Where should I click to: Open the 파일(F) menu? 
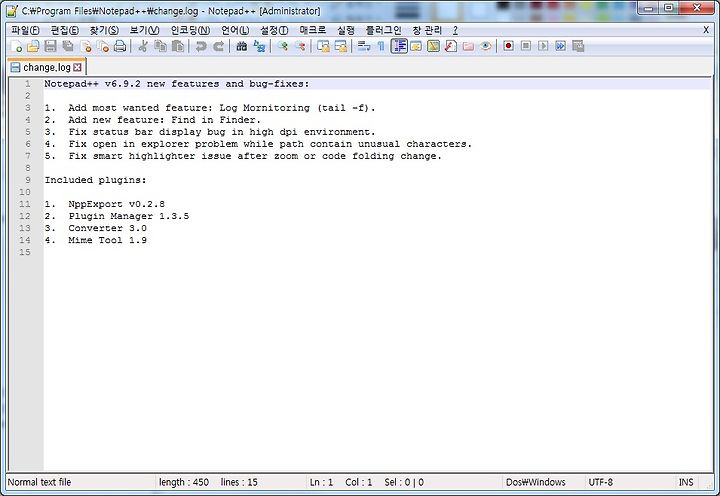click(x=25, y=30)
